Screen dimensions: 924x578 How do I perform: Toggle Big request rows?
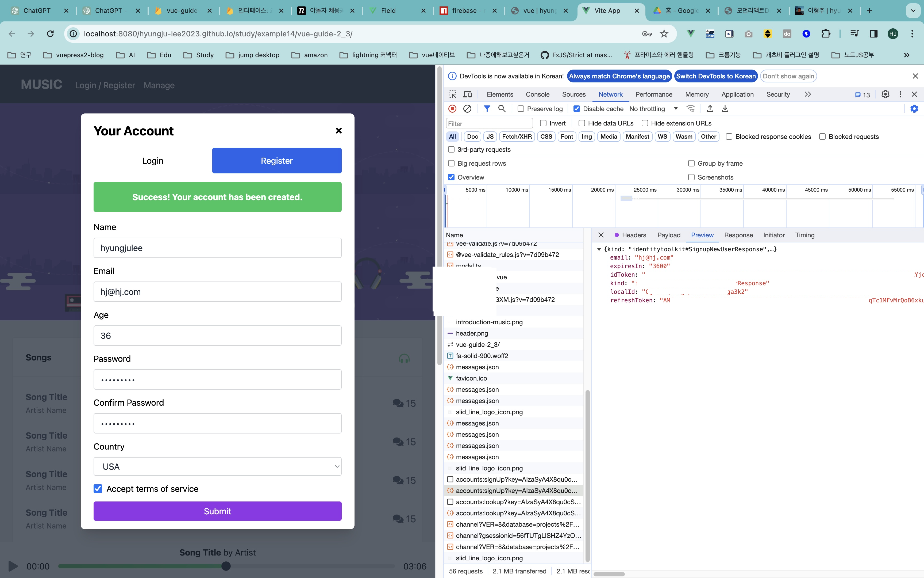[x=451, y=163]
